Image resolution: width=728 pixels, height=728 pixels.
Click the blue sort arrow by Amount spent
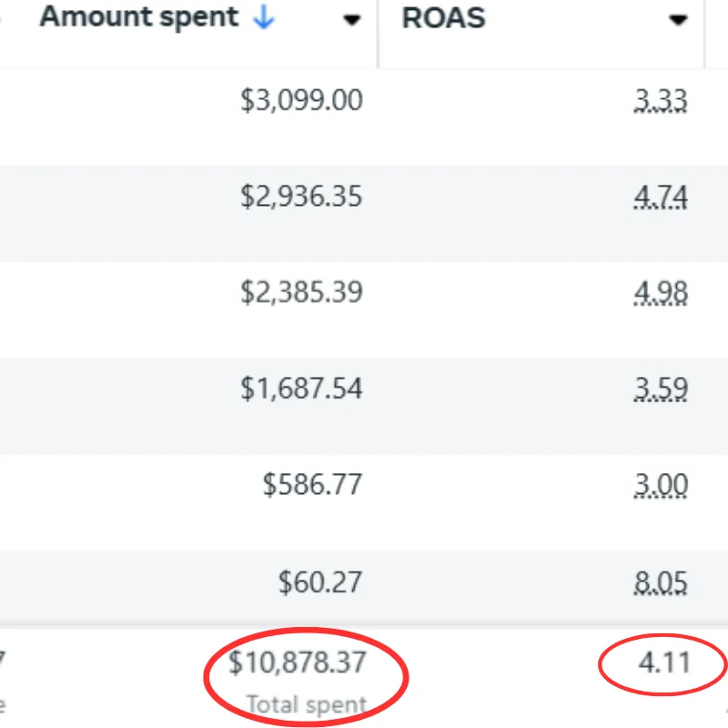click(264, 17)
